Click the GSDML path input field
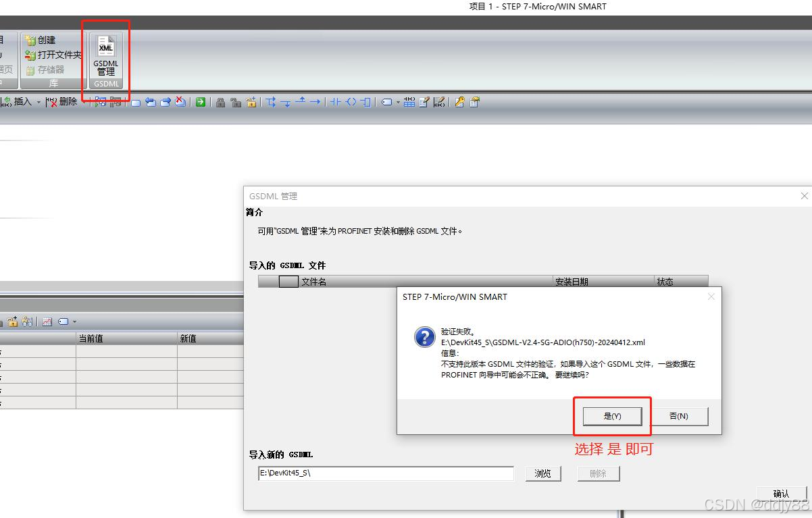 tap(386, 473)
